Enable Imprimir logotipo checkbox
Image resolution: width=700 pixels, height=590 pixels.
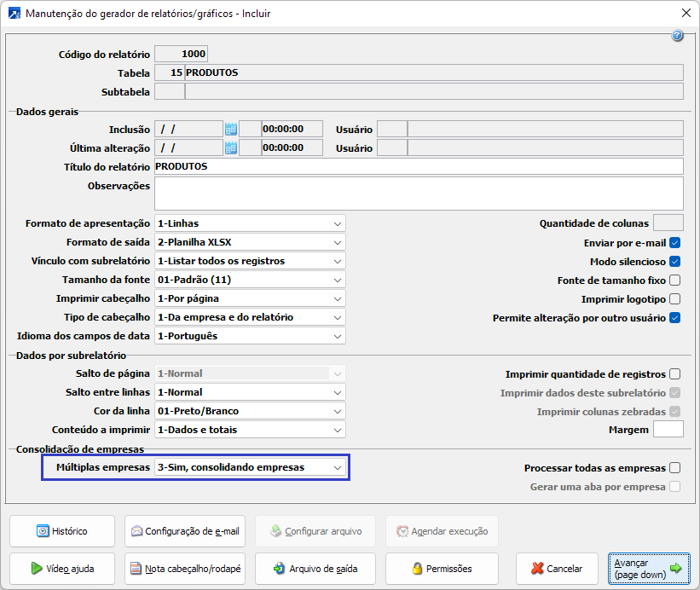coord(674,299)
